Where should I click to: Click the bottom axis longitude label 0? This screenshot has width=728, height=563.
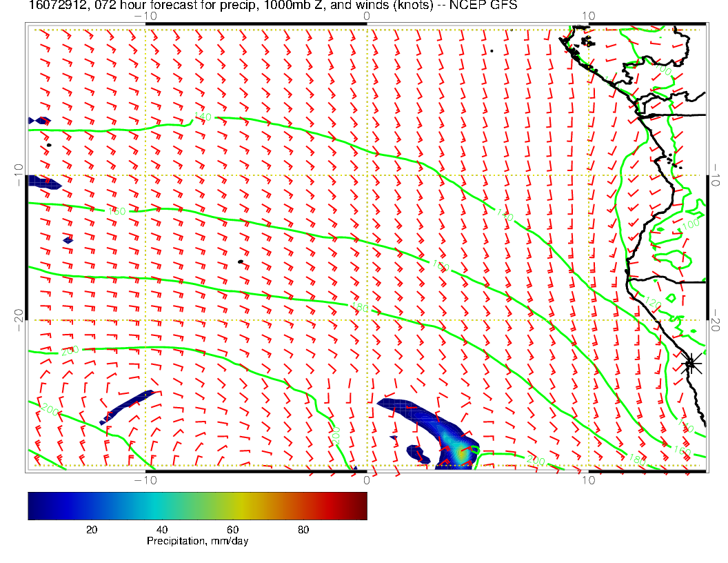pos(367,480)
